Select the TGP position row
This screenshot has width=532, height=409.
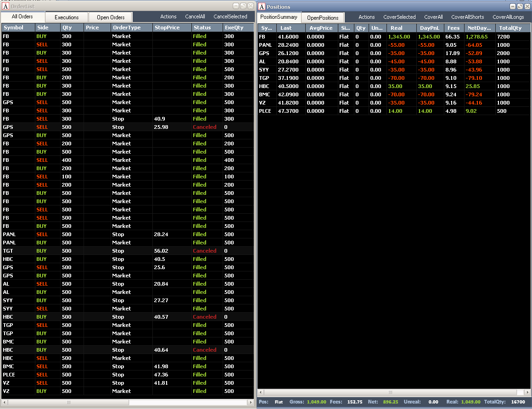[x=394, y=78]
